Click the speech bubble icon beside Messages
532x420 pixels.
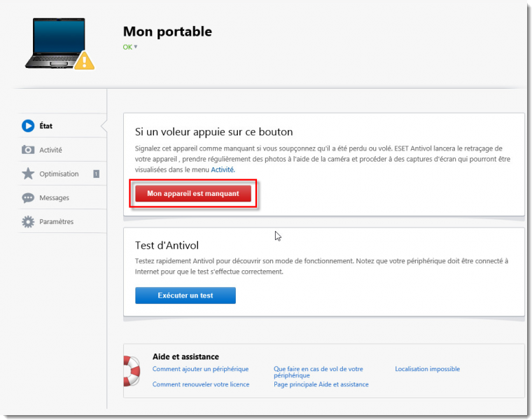pos(28,198)
